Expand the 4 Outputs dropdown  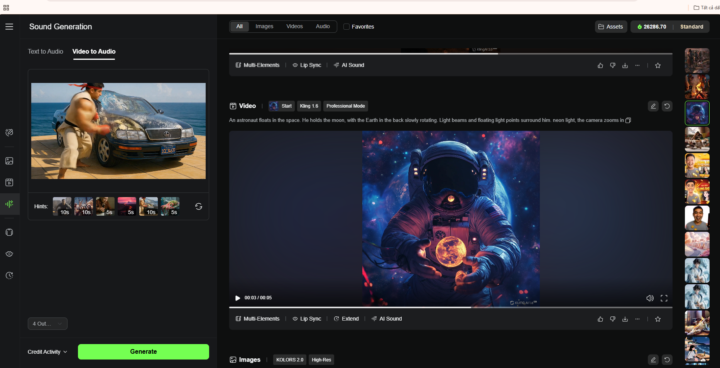(x=47, y=323)
